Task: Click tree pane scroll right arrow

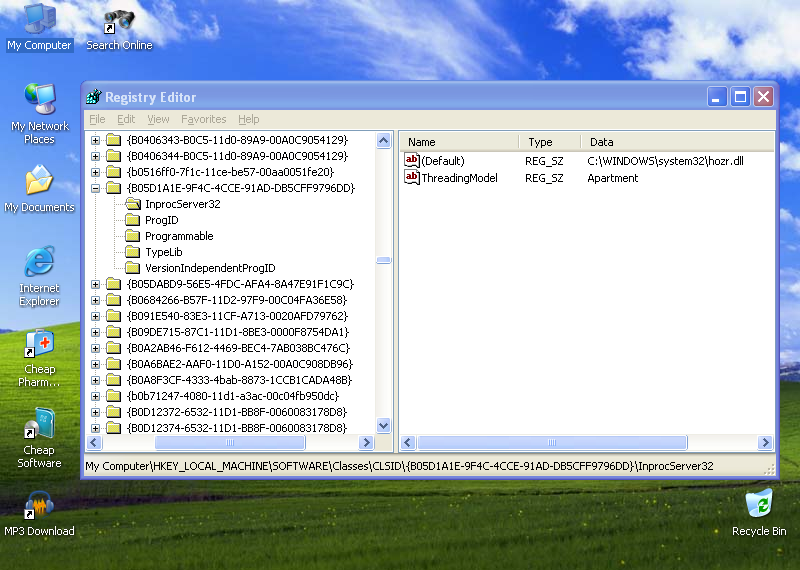Action: coord(366,442)
